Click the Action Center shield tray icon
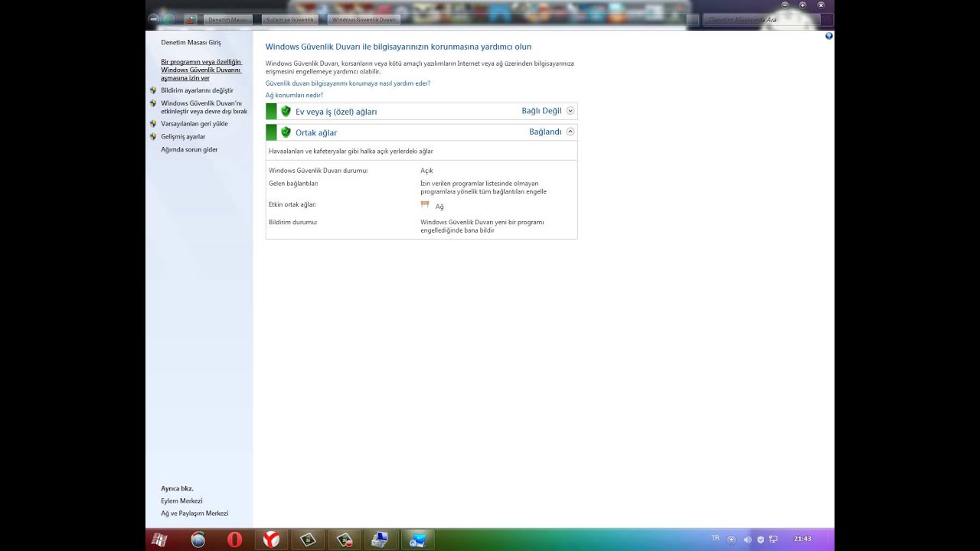Viewport: 980px width, 551px height. (x=760, y=540)
